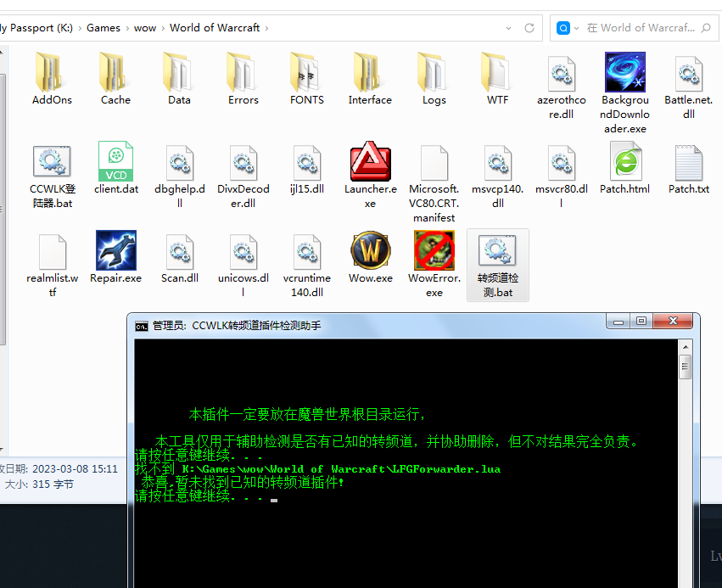Screen dimensions: 722x588
Task: Expand the chevron after World of Warcraft breadcrumb
Action: tap(268, 27)
